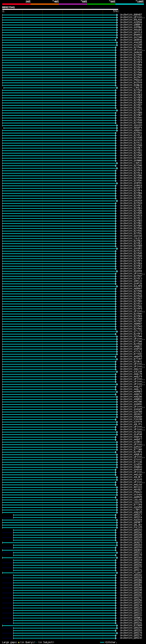Select the UniRef100_B1NWJ9 label

pos(131,85)
